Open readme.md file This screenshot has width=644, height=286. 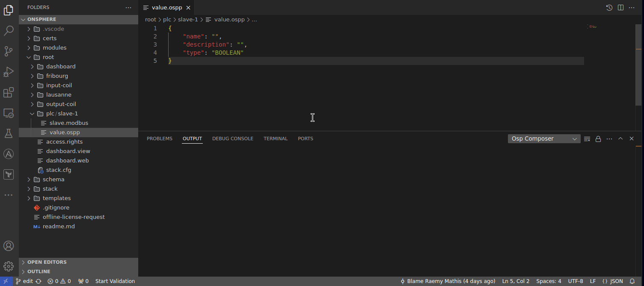(x=79, y=226)
